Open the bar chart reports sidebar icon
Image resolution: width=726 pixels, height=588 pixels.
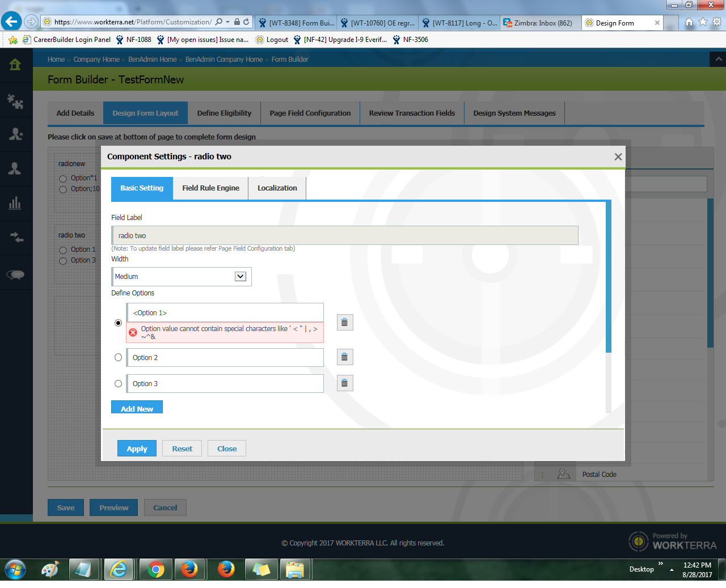tap(15, 203)
